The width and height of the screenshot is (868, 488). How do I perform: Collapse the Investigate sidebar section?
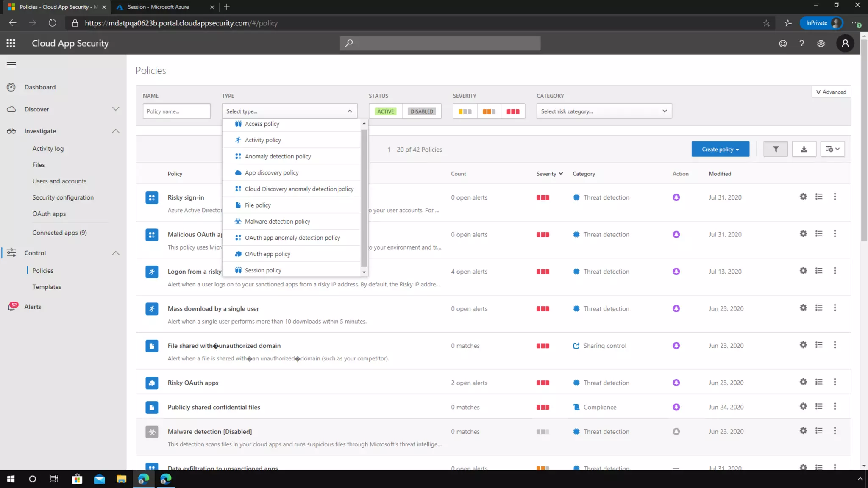pyautogui.click(x=115, y=131)
